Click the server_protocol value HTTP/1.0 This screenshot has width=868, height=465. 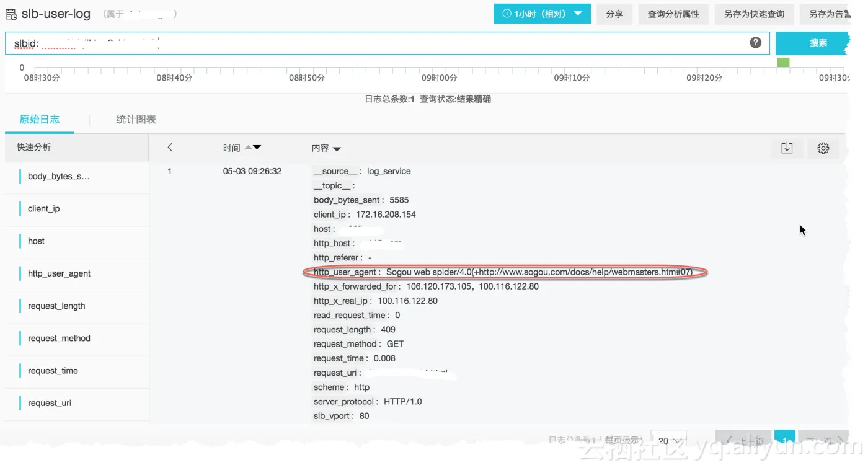point(403,402)
